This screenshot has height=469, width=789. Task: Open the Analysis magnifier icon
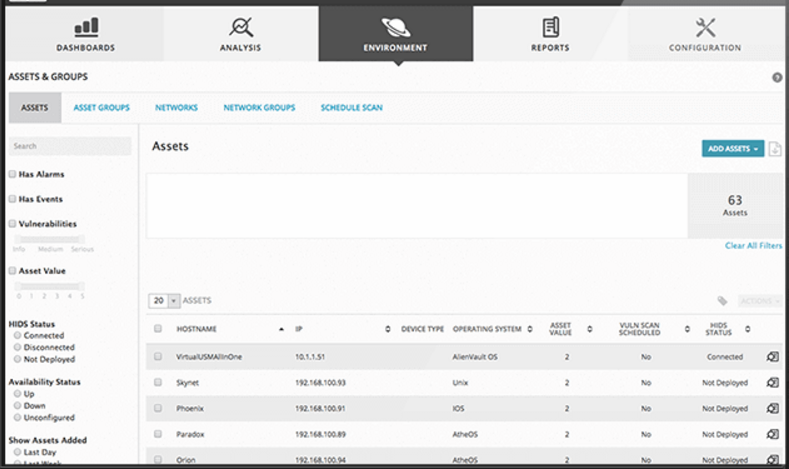coord(240,26)
